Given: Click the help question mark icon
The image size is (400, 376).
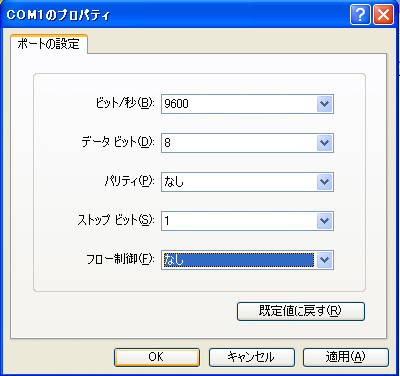Looking at the screenshot, I should click(x=360, y=15).
